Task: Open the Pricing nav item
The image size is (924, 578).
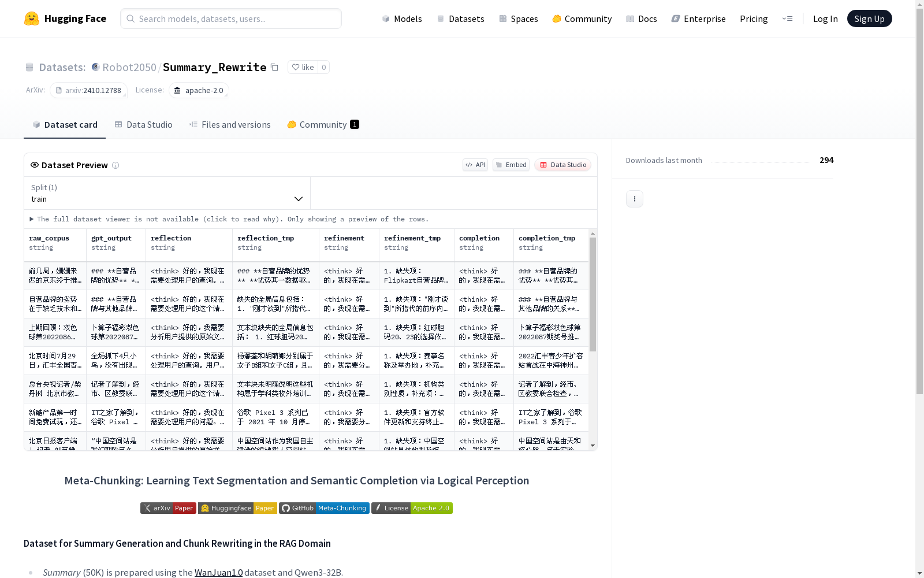Action: (x=754, y=18)
